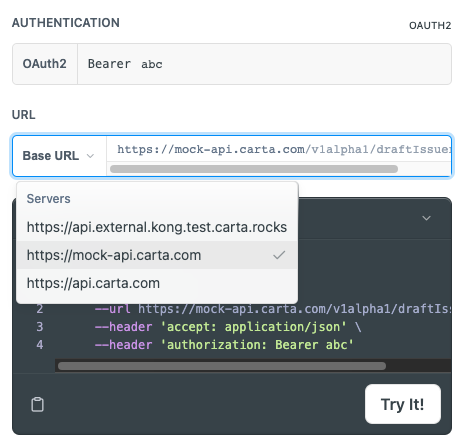This screenshot has height=445, width=463.
Task: Click the Bearer token input field
Action: 264,64
